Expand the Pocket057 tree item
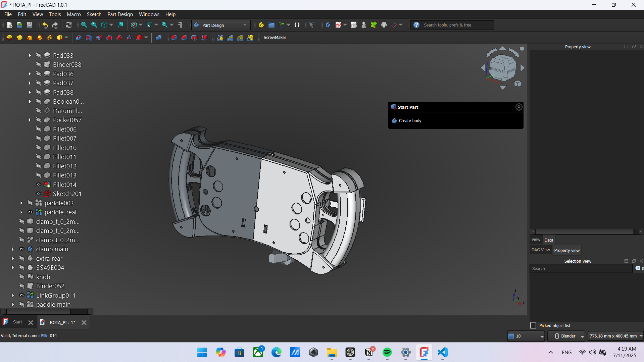 click(x=30, y=120)
